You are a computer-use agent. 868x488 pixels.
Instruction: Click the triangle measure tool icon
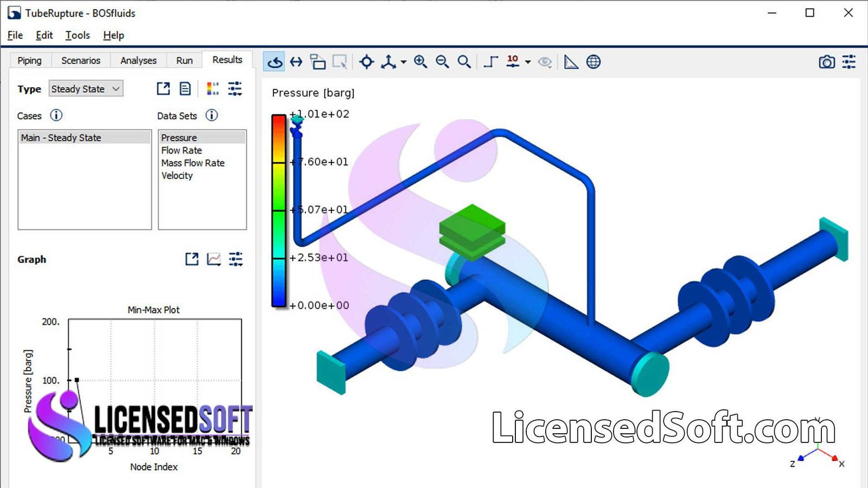tap(571, 62)
